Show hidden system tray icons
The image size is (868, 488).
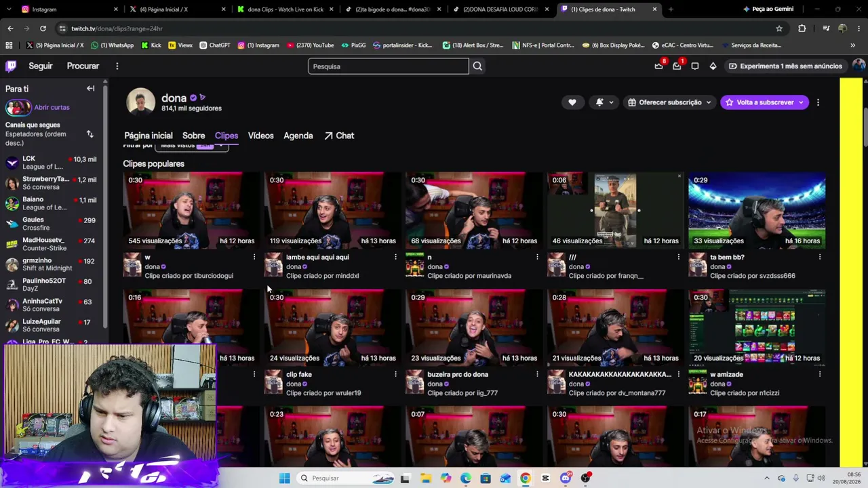coord(767,478)
